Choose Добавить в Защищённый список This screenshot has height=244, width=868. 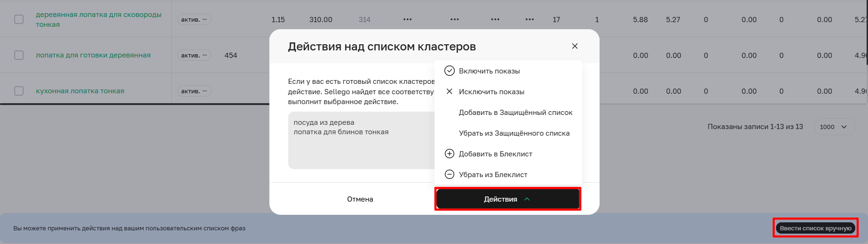pyautogui.click(x=515, y=112)
